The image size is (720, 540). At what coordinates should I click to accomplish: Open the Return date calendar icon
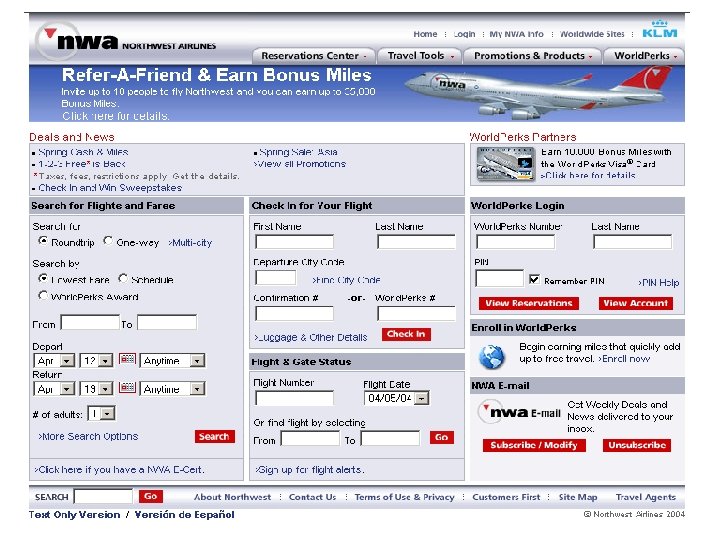(x=127, y=388)
